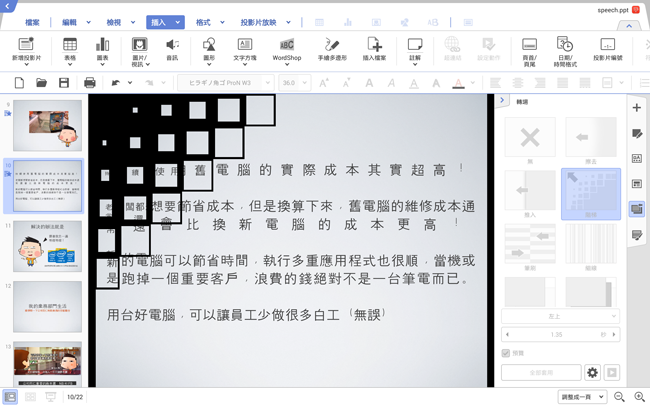650x406 pixels.
Task: Open the font color picker
Action: (x=458, y=83)
